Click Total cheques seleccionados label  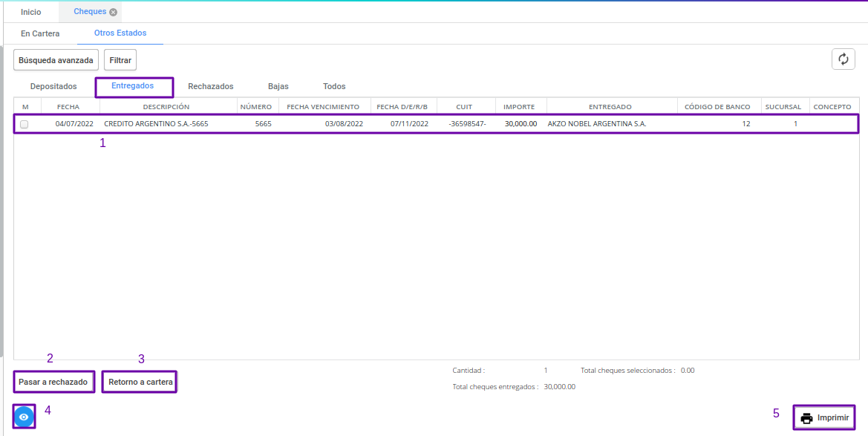point(627,370)
